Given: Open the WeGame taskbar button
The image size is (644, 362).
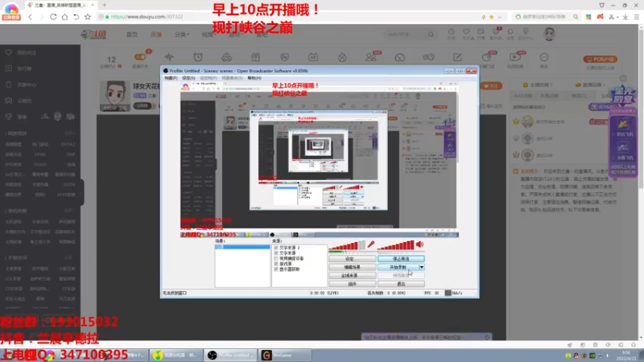Looking at the screenshot, I should (285, 355).
